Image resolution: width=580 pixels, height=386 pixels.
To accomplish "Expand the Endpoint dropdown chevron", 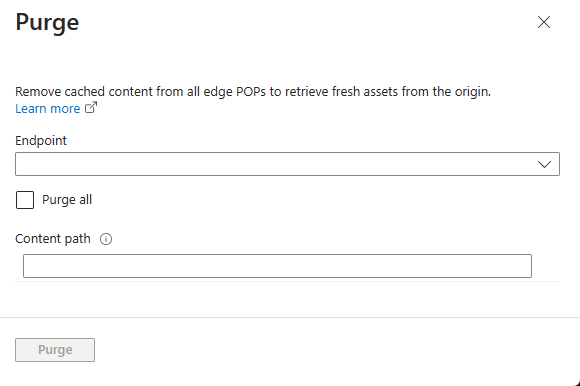I will pyautogui.click(x=544, y=164).
